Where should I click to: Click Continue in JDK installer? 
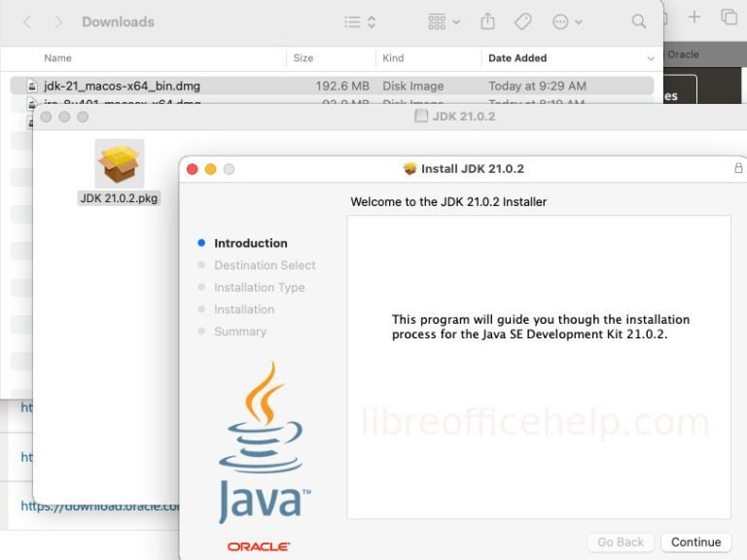tap(695, 542)
